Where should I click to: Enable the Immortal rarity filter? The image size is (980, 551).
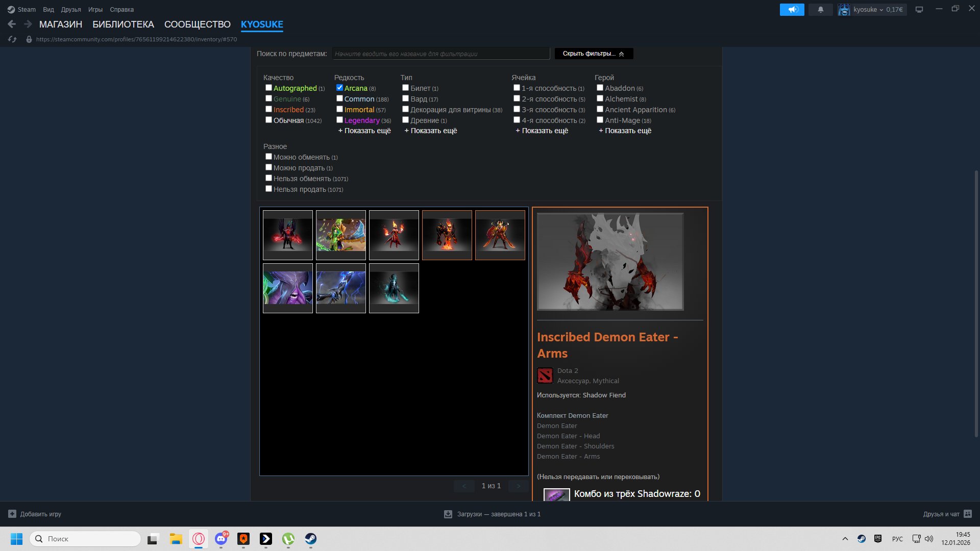(339, 109)
